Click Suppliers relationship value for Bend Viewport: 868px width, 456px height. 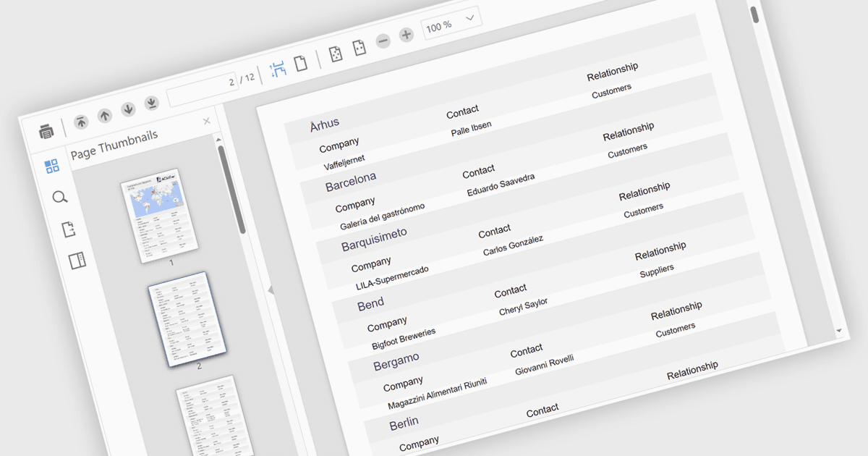[657, 272]
